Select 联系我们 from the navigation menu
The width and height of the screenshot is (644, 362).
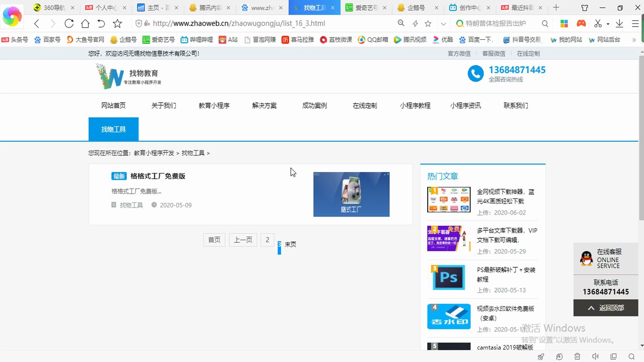coord(515,106)
